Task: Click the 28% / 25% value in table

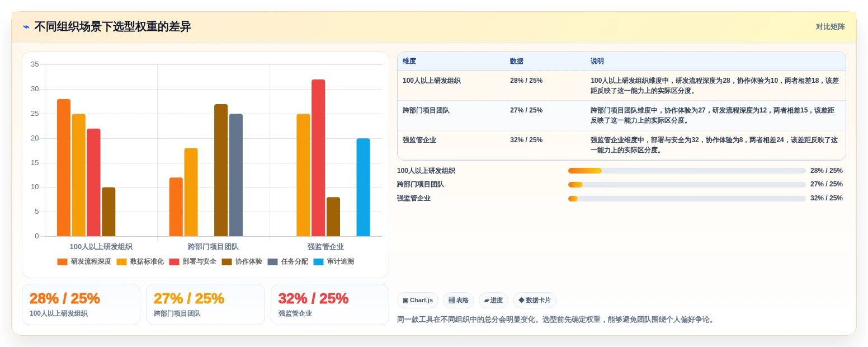Action: coord(526,81)
